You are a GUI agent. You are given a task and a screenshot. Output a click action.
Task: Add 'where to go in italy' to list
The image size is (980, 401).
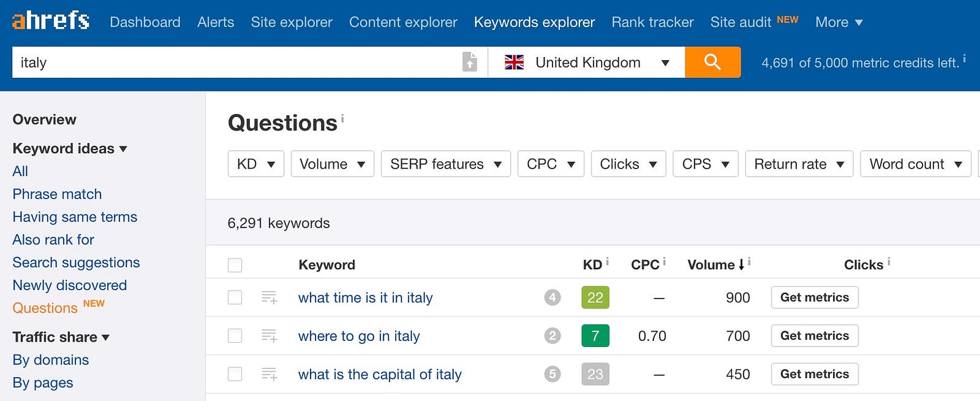click(269, 335)
